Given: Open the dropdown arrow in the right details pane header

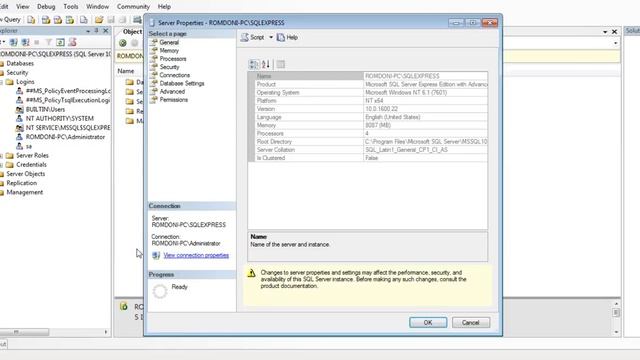Looking at the screenshot, I should coord(605,32).
